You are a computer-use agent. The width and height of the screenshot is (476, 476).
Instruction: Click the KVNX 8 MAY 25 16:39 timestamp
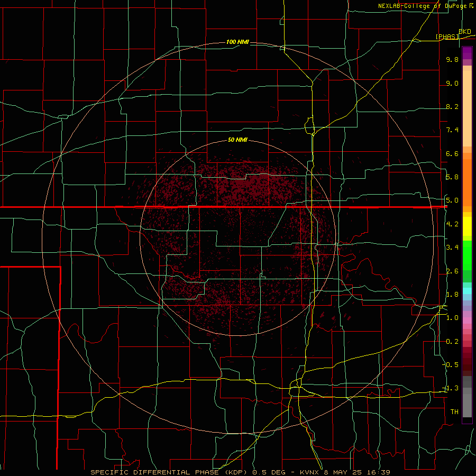coord(345,472)
